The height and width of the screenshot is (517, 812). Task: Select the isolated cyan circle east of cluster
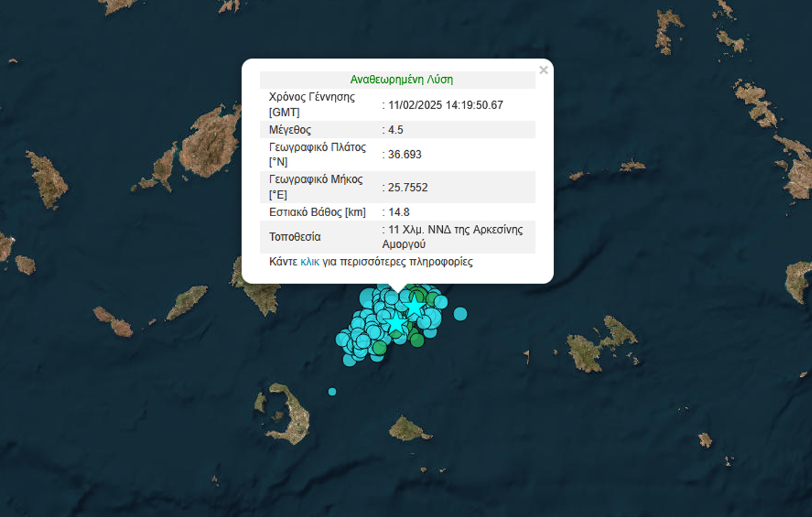point(460,314)
